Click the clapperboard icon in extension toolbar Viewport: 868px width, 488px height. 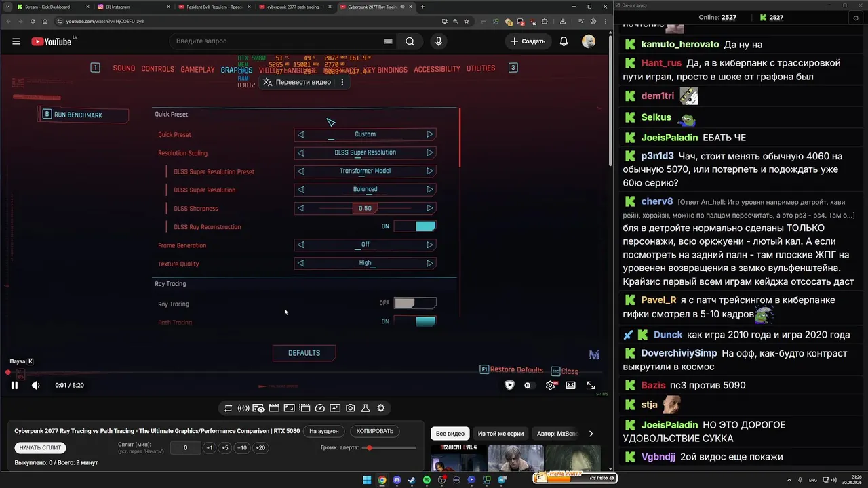click(x=274, y=408)
